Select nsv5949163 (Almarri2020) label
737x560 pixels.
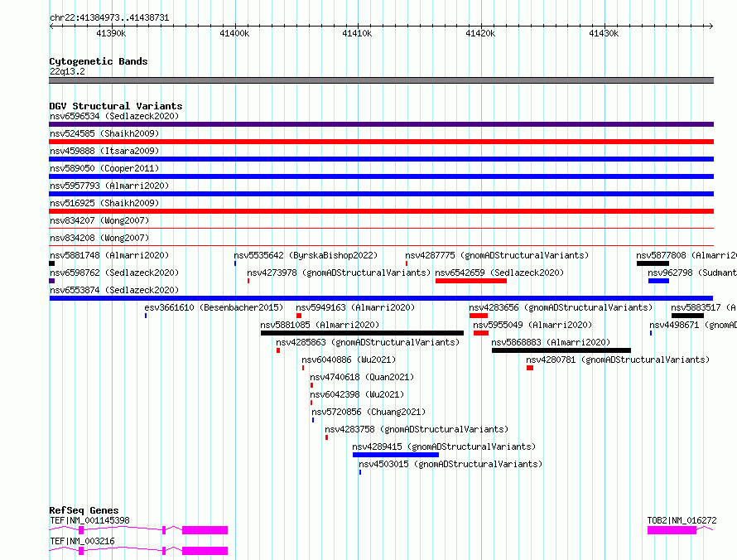click(x=355, y=307)
